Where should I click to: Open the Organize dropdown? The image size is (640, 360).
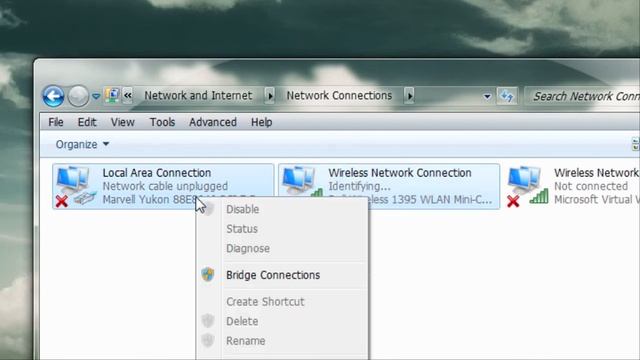(82, 144)
